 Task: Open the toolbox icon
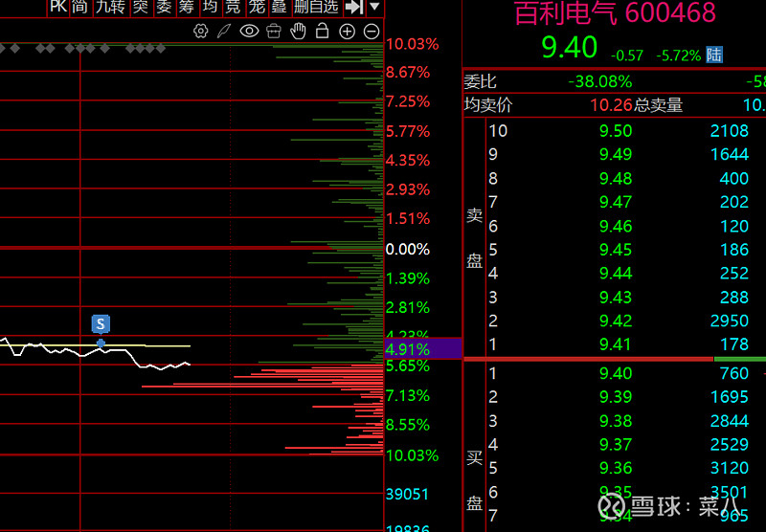pos(274,32)
